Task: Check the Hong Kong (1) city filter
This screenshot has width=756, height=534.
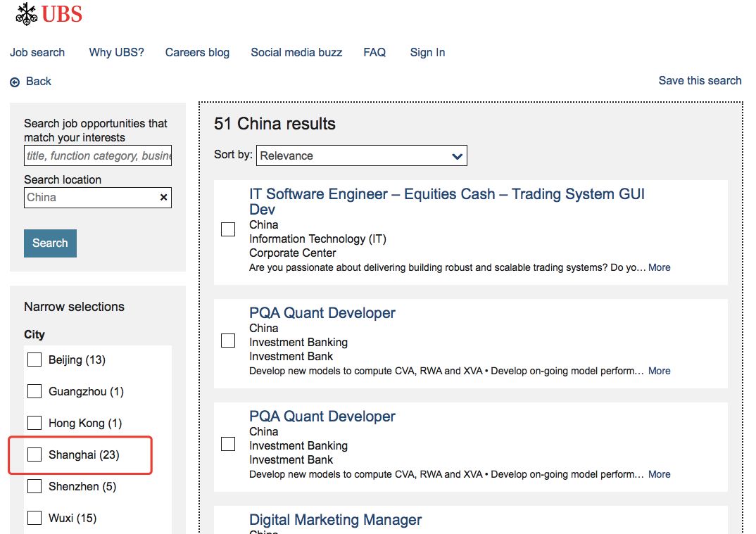Action: coord(34,423)
